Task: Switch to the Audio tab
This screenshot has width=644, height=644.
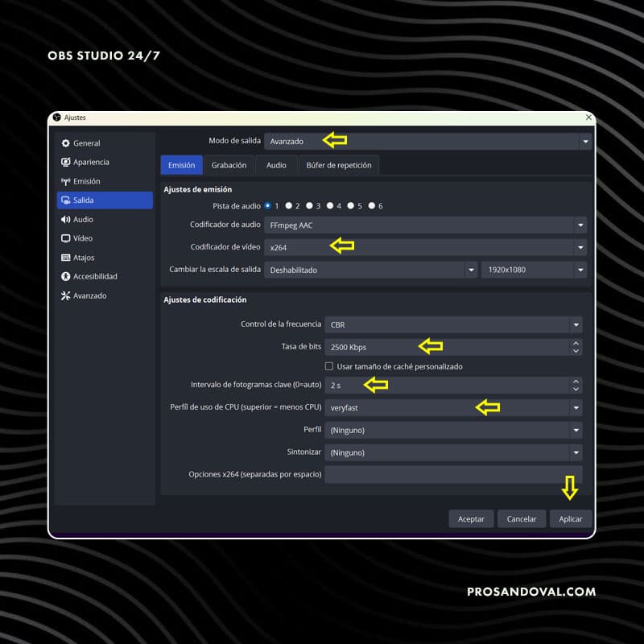Action: coord(276,165)
